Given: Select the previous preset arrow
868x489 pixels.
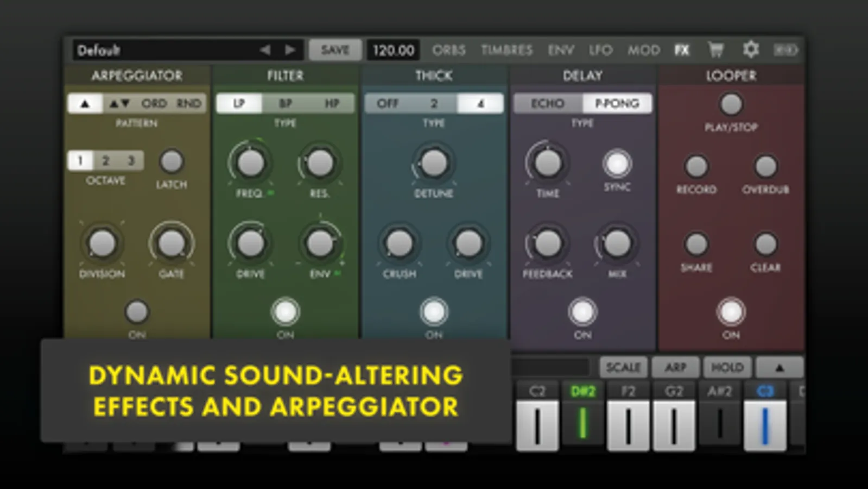Looking at the screenshot, I should [x=265, y=50].
